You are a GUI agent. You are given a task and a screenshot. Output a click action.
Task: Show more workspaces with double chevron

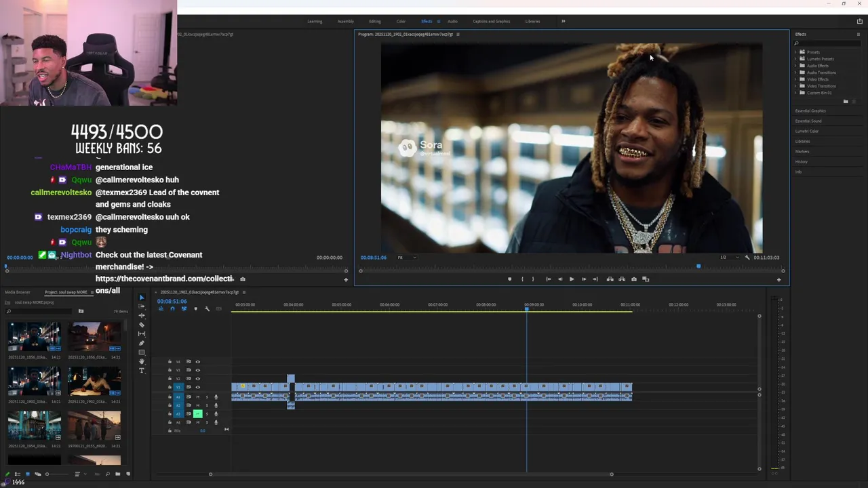(x=563, y=21)
